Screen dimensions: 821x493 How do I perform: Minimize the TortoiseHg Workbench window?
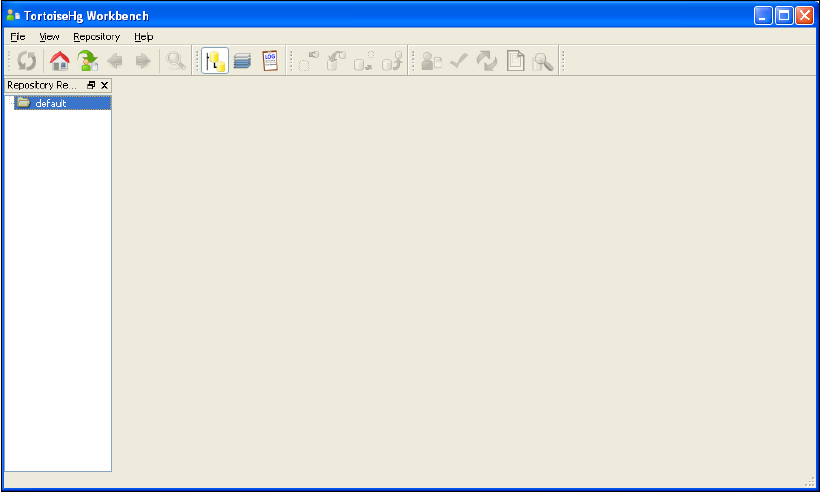(x=763, y=16)
